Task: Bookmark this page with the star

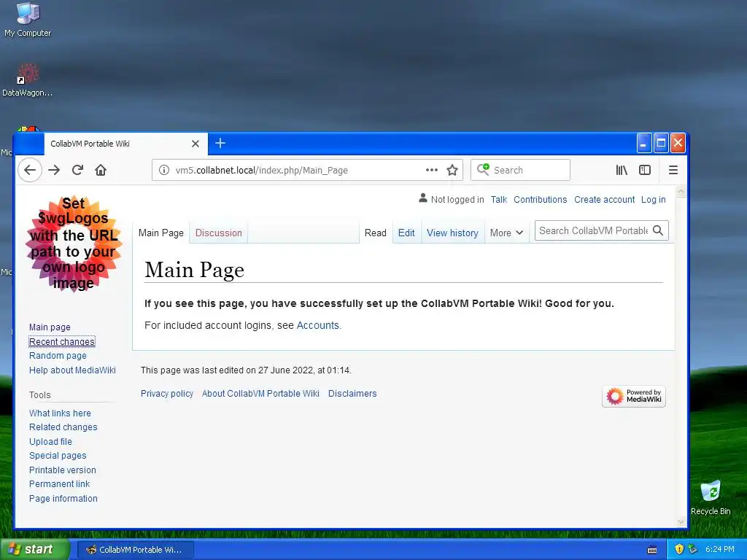Action: click(x=452, y=170)
